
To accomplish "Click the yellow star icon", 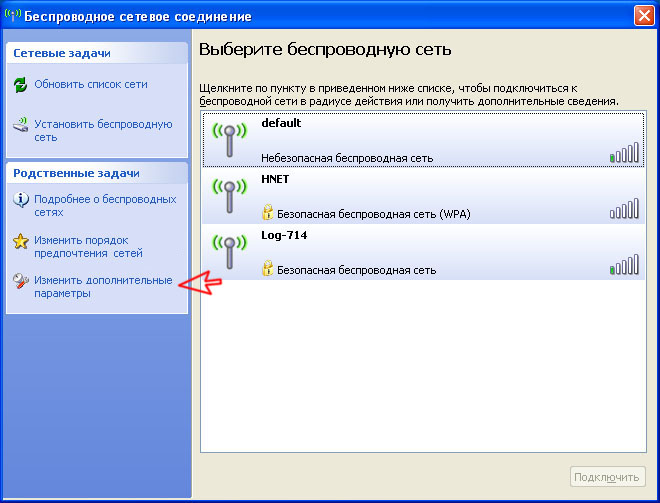I will pyautogui.click(x=21, y=241).
